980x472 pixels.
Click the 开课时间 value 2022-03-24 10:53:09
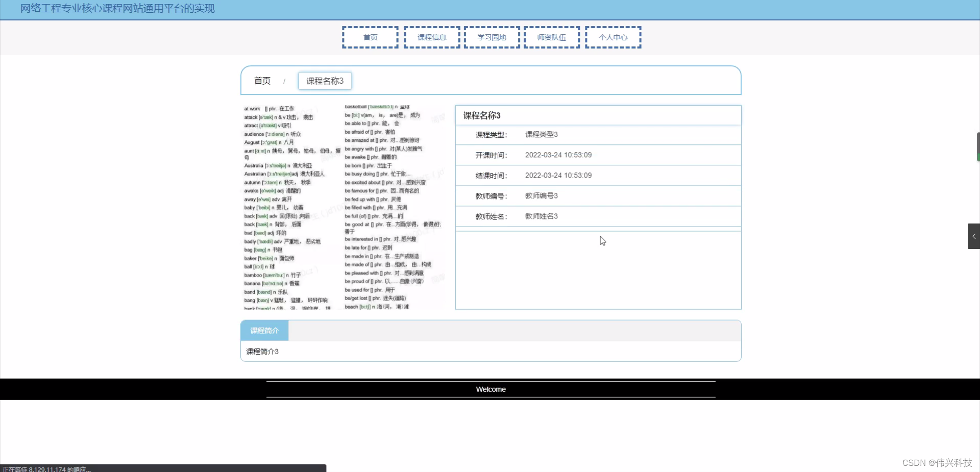pyautogui.click(x=558, y=155)
